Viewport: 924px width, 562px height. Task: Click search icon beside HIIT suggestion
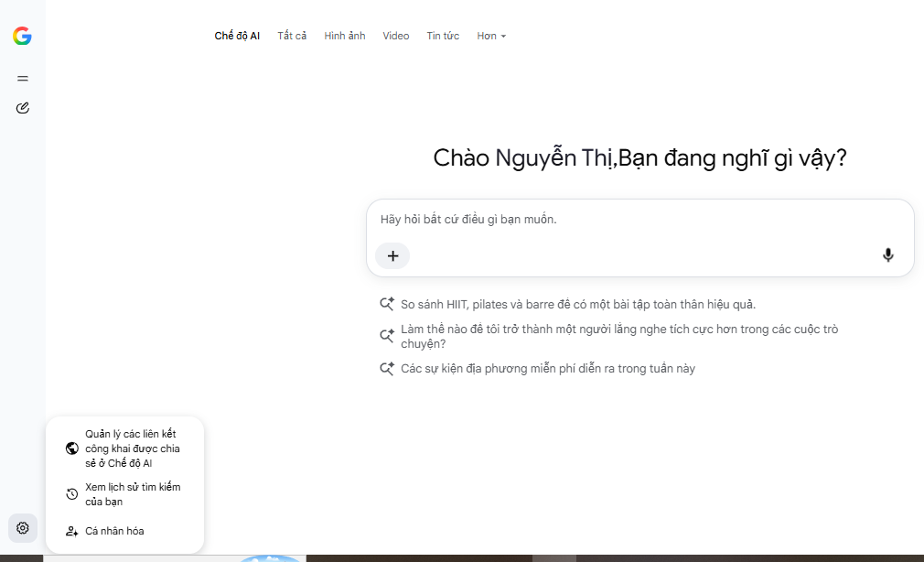387,304
